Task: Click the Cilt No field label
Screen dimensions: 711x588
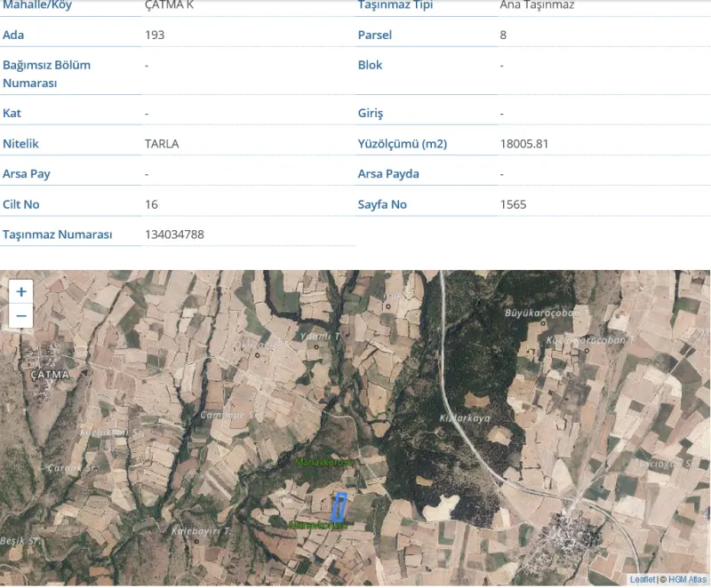Action: (x=20, y=204)
